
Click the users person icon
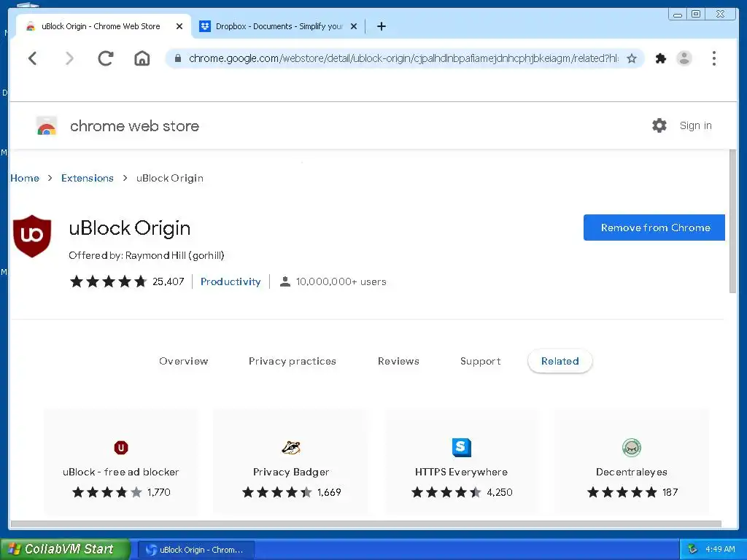(285, 281)
